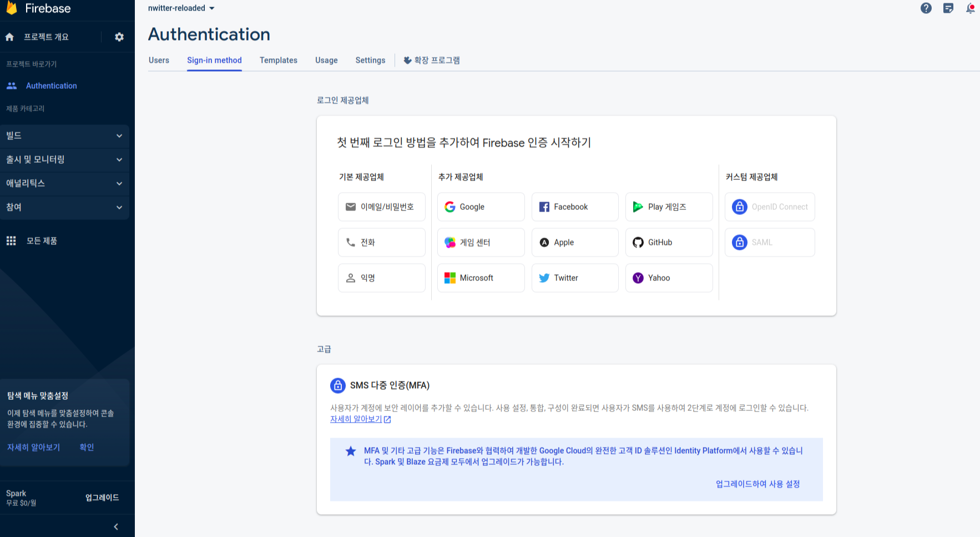Open notifications bell icon
Screen dimensions: 980x537
pos(970,8)
